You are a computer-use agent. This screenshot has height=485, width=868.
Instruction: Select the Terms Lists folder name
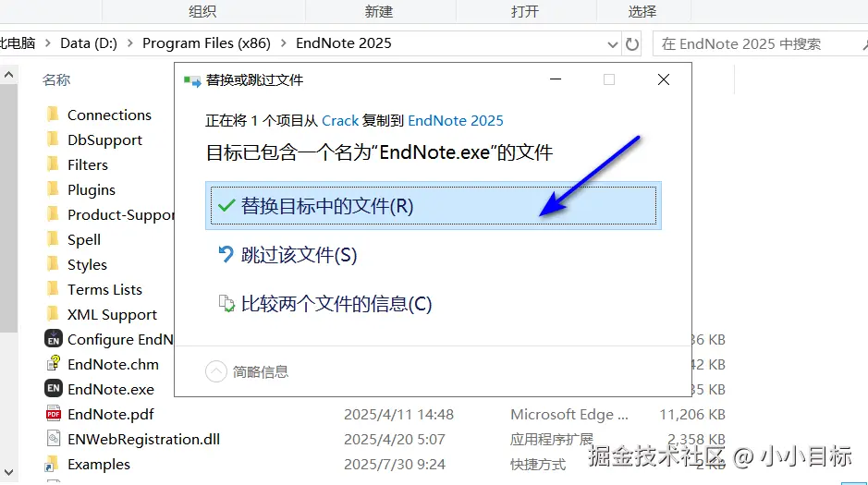click(x=104, y=289)
